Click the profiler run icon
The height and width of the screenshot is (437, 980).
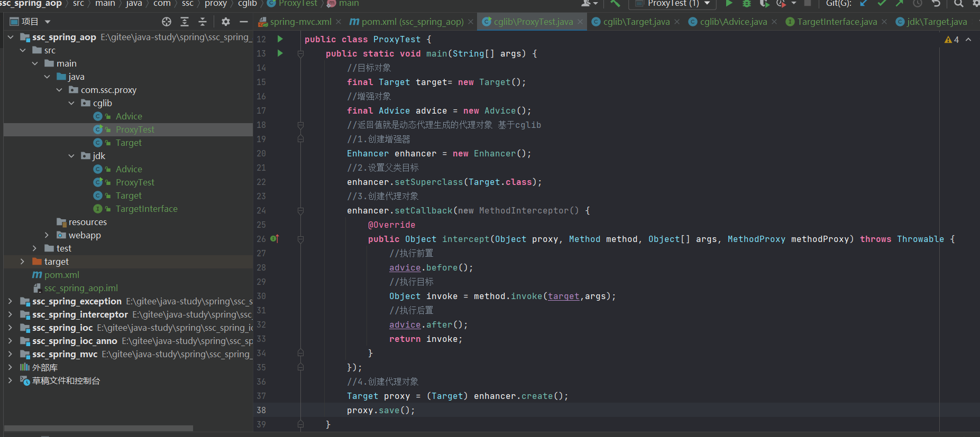[781, 3]
